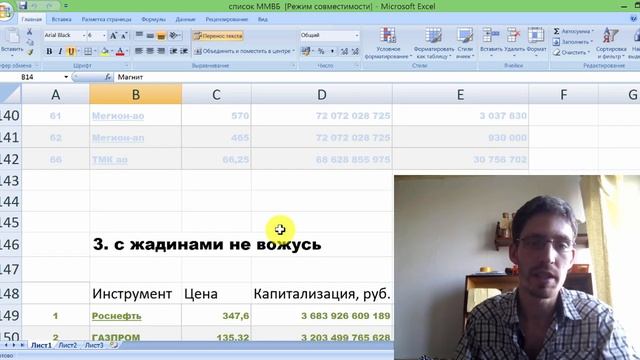Open the Очистить clear dropdown
Image resolution: width=640 pixels, height=360 pixels.
(x=571, y=52)
